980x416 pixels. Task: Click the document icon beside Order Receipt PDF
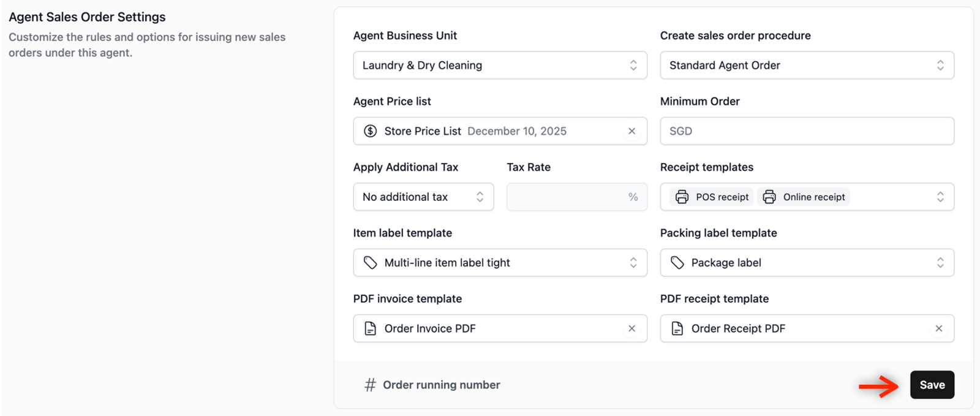pos(677,328)
